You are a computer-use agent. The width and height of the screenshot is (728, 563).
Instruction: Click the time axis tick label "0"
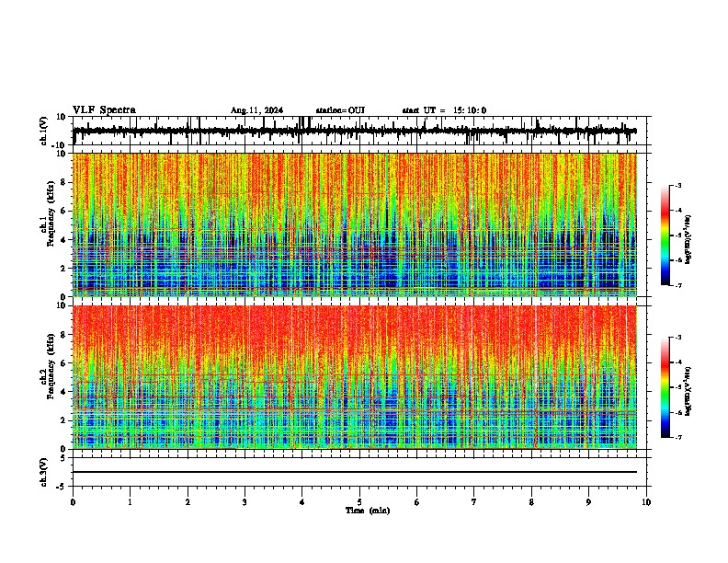pyautogui.click(x=73, y=502)
